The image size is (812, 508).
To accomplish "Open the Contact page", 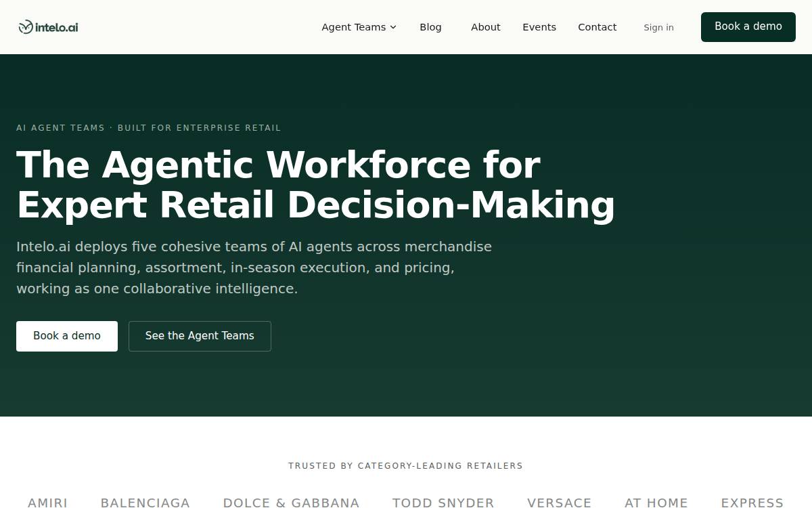I will (x=597, y=27).
